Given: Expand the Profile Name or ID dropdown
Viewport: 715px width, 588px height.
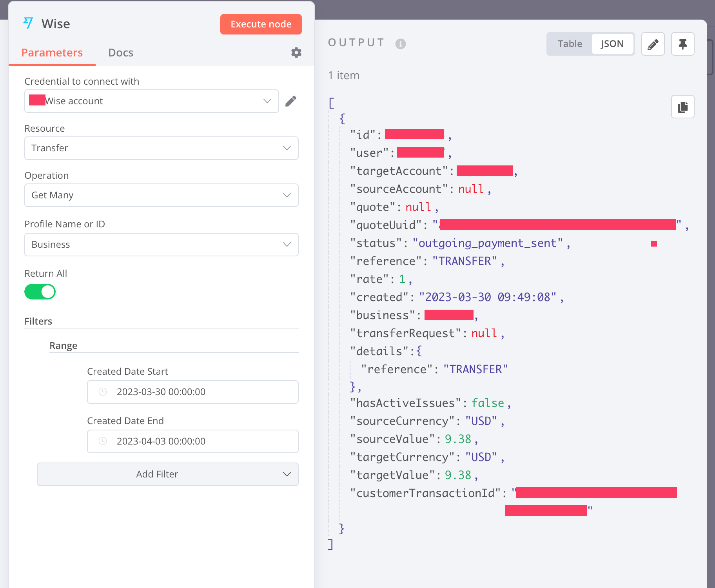Looking at the screenshot, I should point(161,245).
